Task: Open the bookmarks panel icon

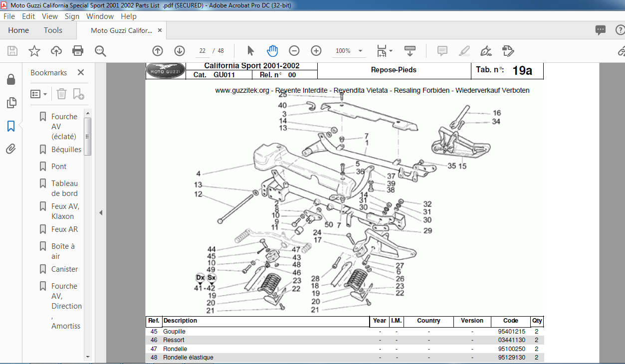Action: (11, 126)
